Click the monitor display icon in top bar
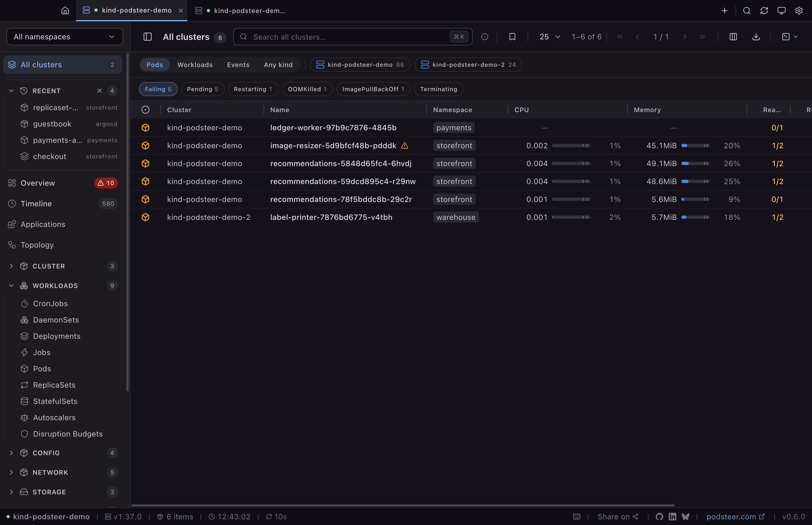 pyautogui.click(x=781, y=11)
